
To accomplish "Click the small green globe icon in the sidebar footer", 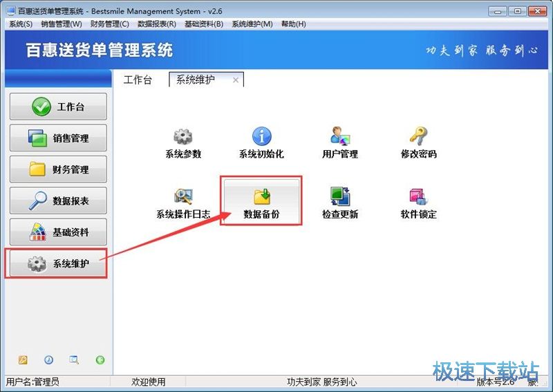I will tap(100, 360).
